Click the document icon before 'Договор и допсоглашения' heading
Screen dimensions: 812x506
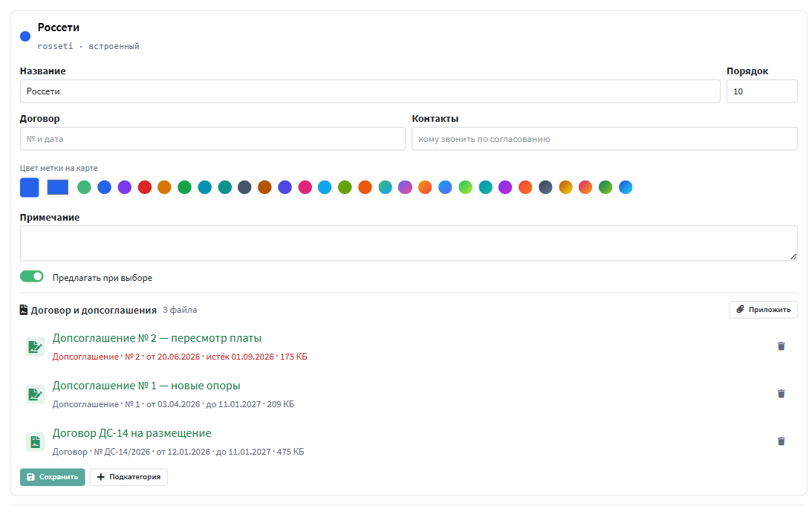(x=24, y=310)
